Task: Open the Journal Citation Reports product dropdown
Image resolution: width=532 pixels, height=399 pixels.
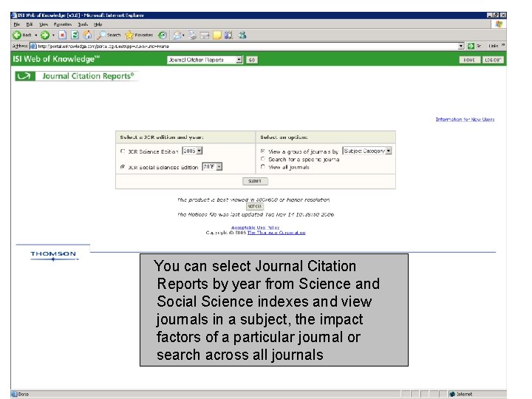Action: pos(239,60)
